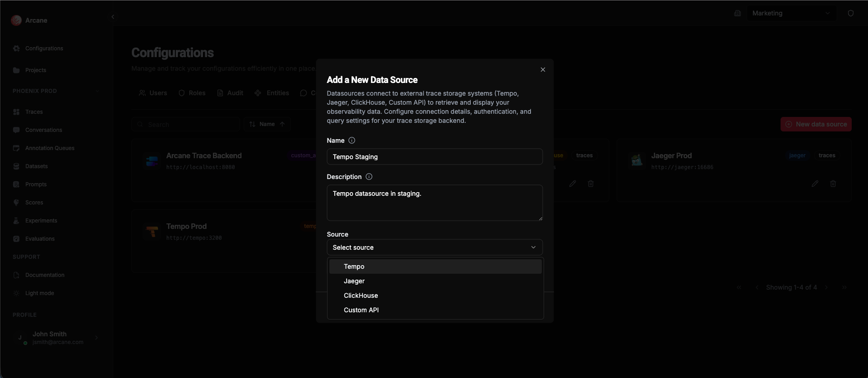Click the Tempo Prod card title
Screen dimensions: 868x378
point(186,226)
